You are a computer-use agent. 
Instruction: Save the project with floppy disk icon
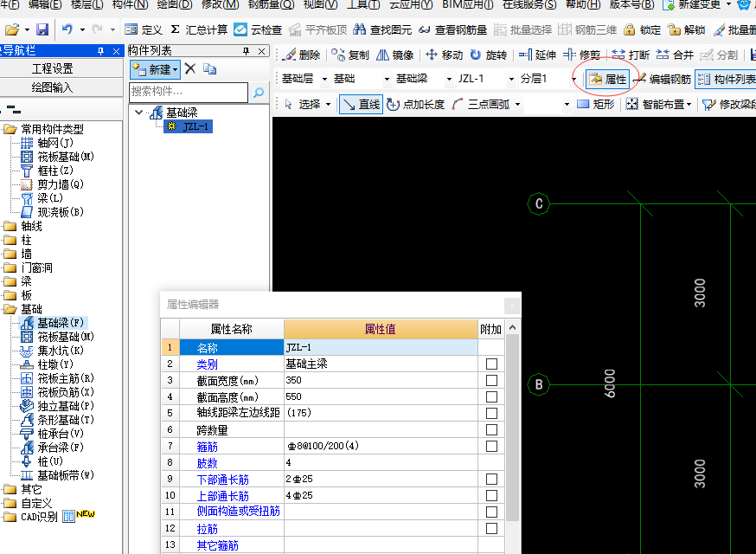click(42, 30)
